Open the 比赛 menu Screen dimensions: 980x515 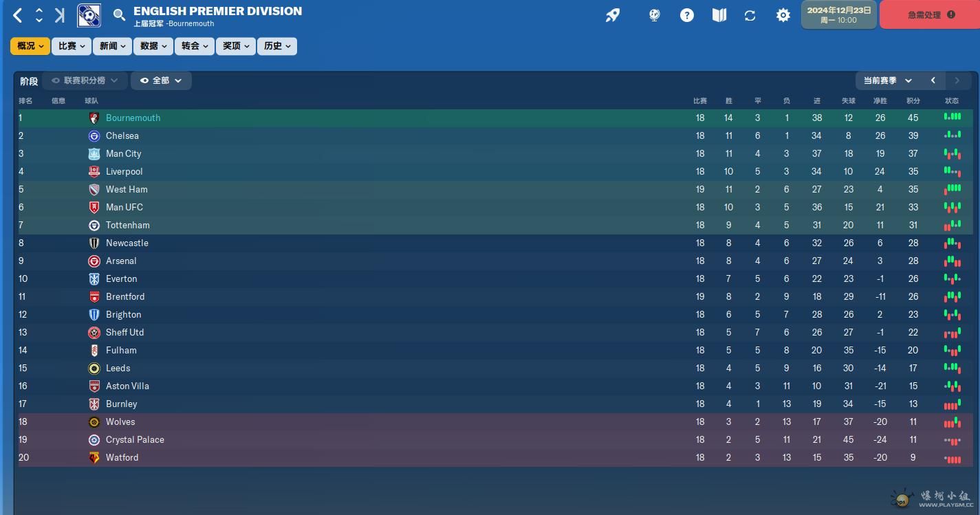coord(72,46)
